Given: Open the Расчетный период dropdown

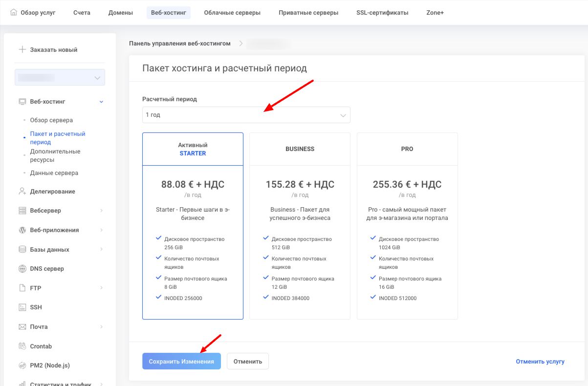Looking at the screenshot, I should pos(246,115).
